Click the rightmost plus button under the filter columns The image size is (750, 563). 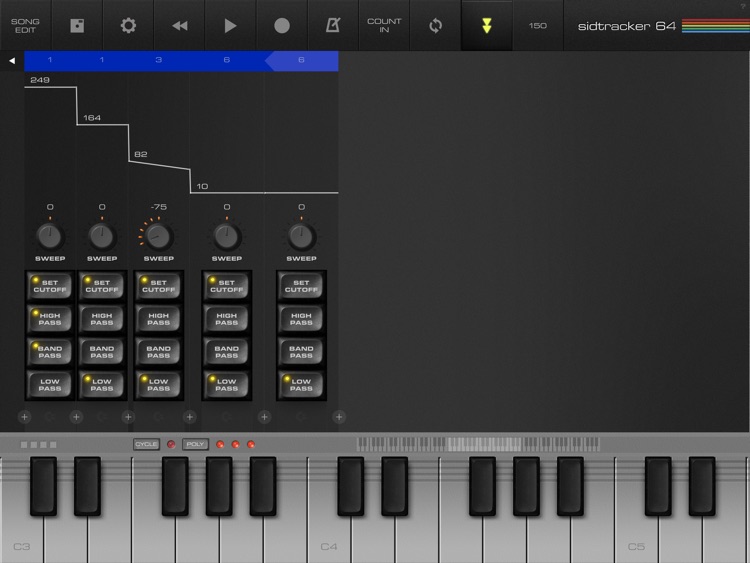339,417
